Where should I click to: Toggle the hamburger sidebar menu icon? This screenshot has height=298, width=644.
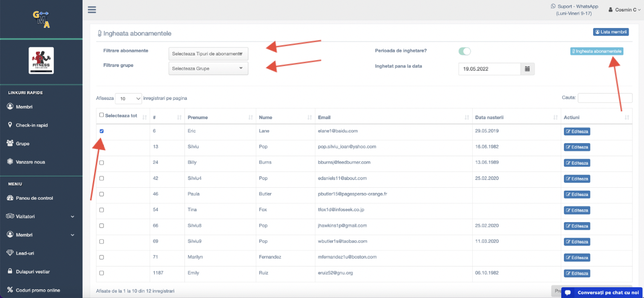tap(92, 10)
